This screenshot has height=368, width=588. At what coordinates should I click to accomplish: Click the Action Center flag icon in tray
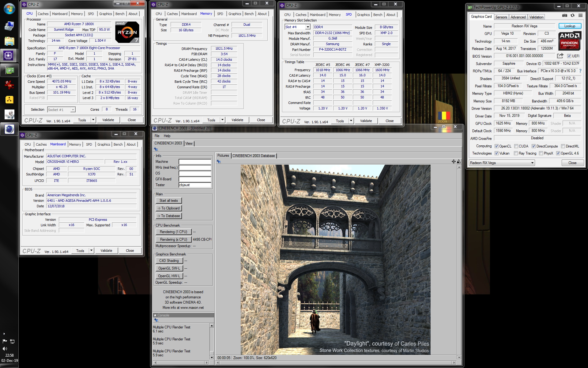[5, 341]
